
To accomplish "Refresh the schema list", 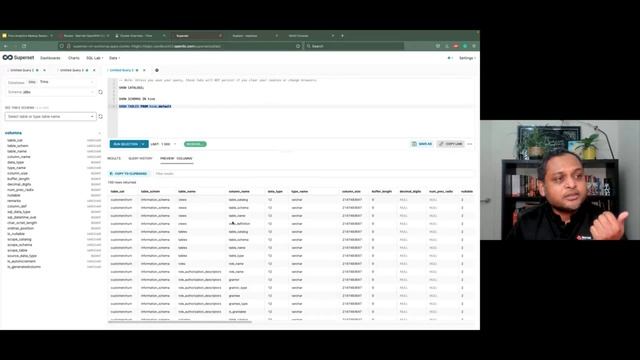I will point(100,92).
